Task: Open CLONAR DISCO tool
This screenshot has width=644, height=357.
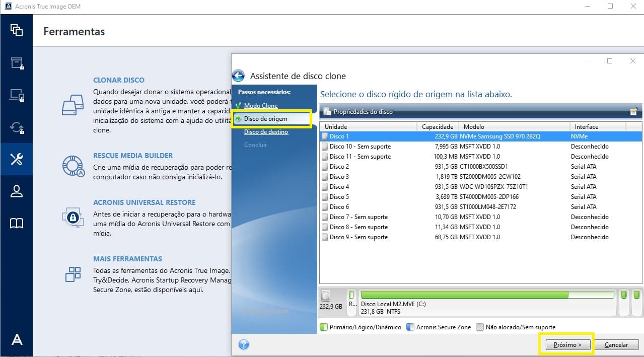Action: [x=119, y=80]
